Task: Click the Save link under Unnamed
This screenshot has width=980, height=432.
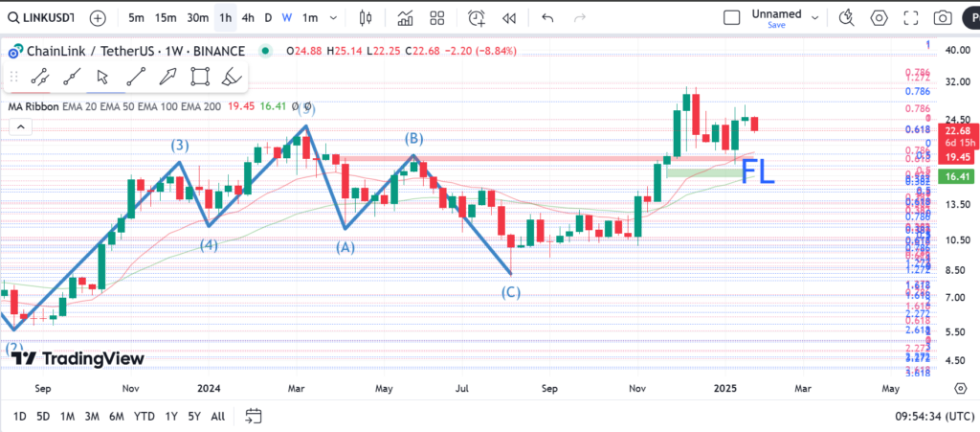Action: click(776, 26)
